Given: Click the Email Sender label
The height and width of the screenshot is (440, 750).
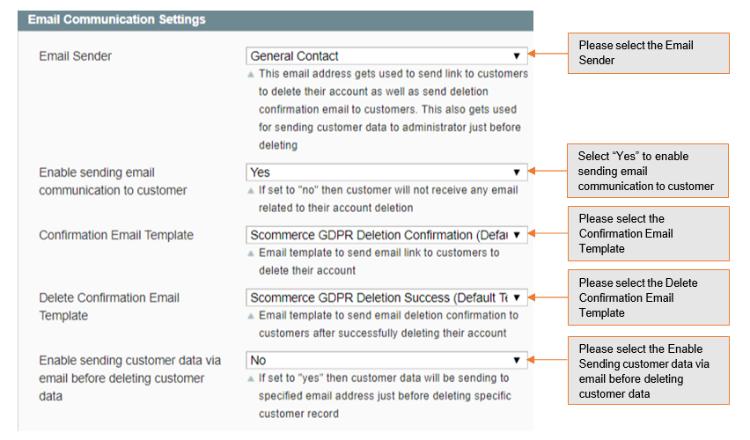Looking at the screenshot, I should [x=75, y=56].
